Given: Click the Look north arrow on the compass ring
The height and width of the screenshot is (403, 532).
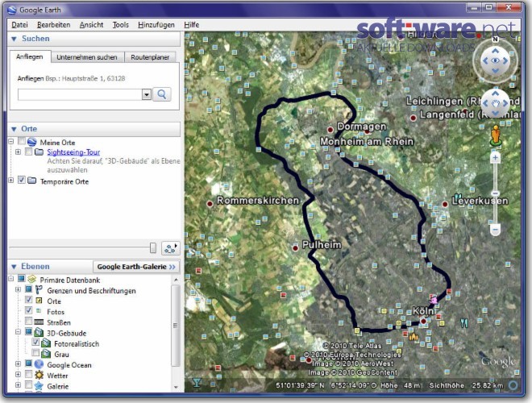Looking at the screenshot, I should 495,39.
